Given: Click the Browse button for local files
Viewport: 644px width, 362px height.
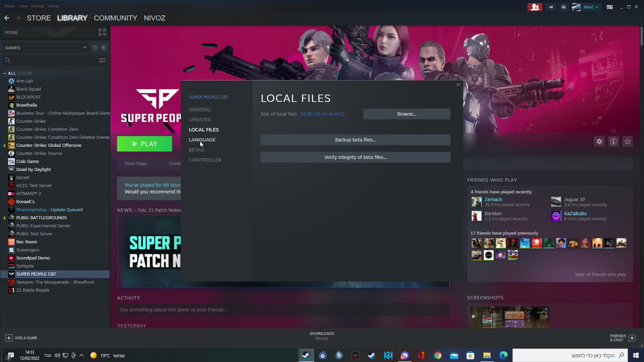Looking at the screenshot, I should 407,114.
